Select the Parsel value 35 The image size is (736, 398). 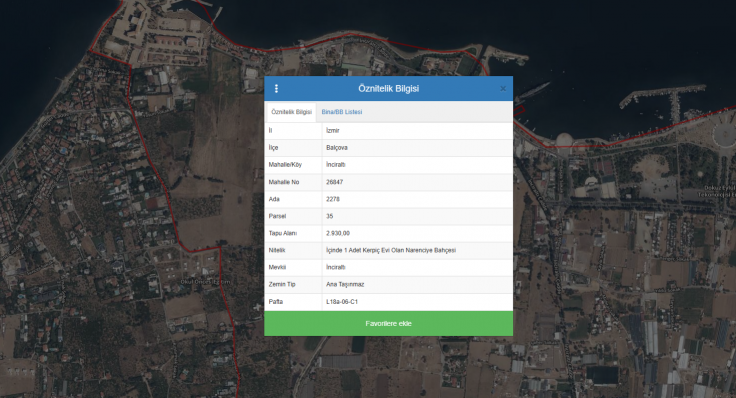click(x=330, y=216)
